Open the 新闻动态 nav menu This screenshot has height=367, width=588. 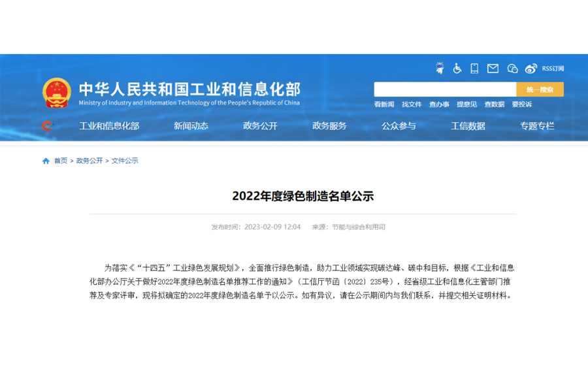click(191, 126)
